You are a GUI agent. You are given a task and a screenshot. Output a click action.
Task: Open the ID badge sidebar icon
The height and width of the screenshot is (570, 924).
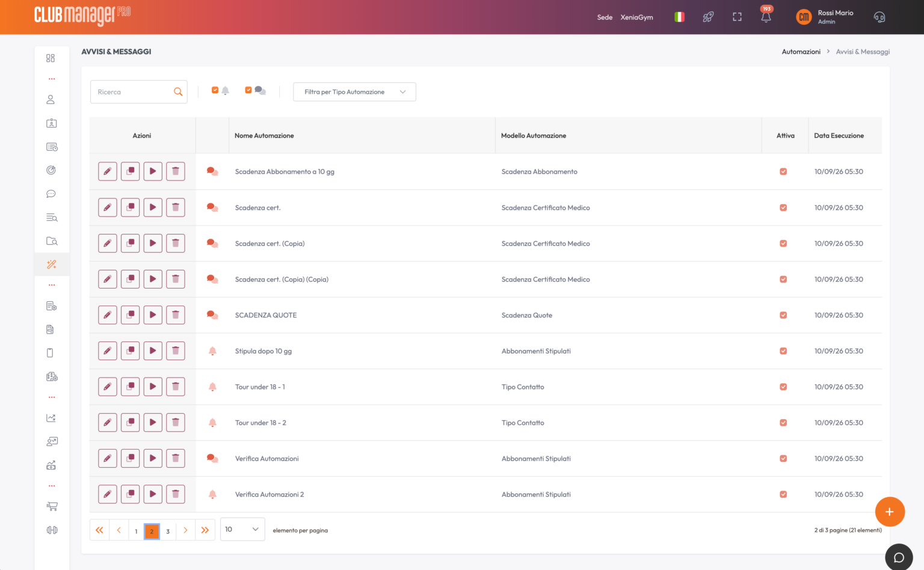[x=51, y=123]
